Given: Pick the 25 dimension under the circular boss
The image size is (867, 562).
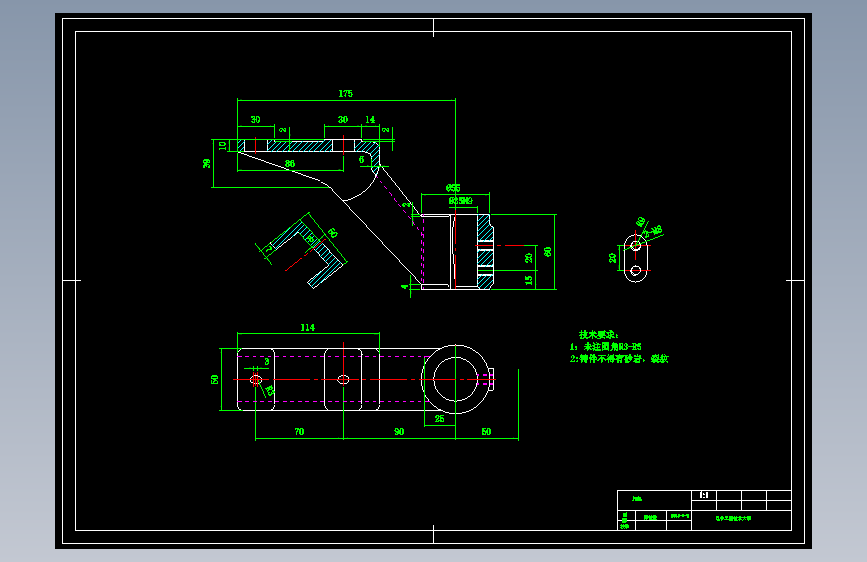Looking at the screenshot, I should [440, 419].
